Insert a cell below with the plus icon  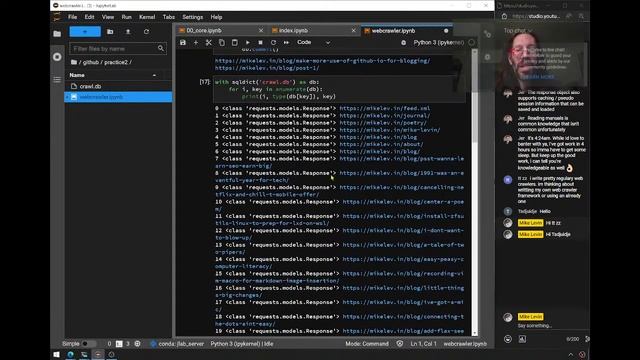[x=196, y=42]
